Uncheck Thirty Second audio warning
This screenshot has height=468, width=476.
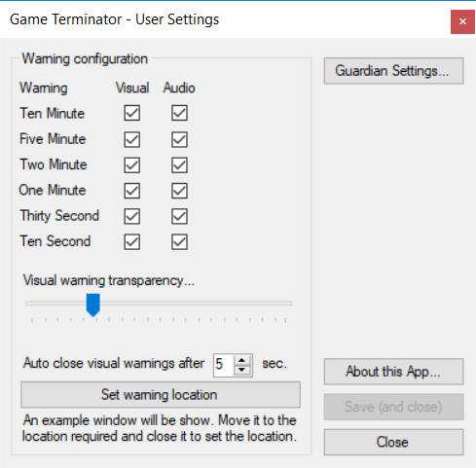click(x=179, y=216)
